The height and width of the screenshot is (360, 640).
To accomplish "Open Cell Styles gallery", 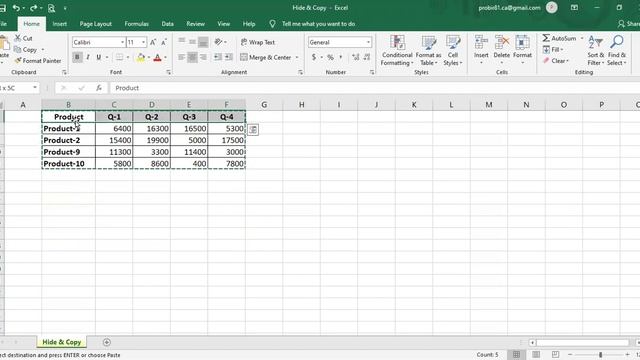I will [x=453, y=51].
